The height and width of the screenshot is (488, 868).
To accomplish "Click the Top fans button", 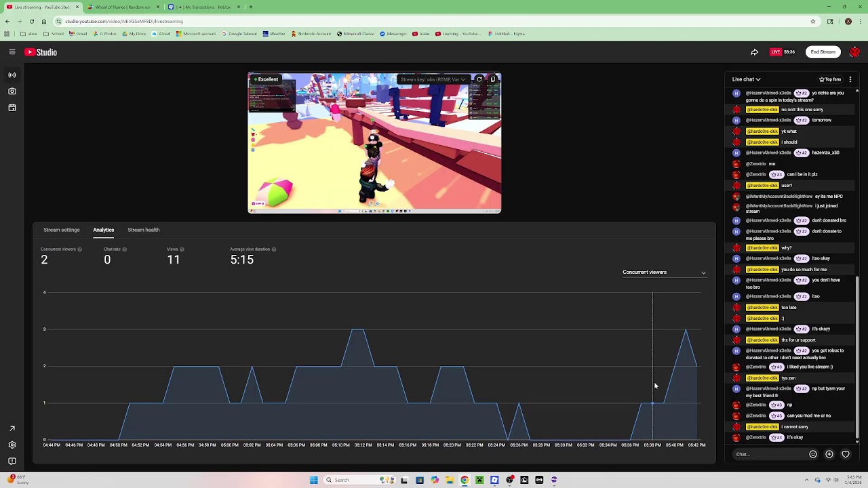I will [x=830, y=79].
